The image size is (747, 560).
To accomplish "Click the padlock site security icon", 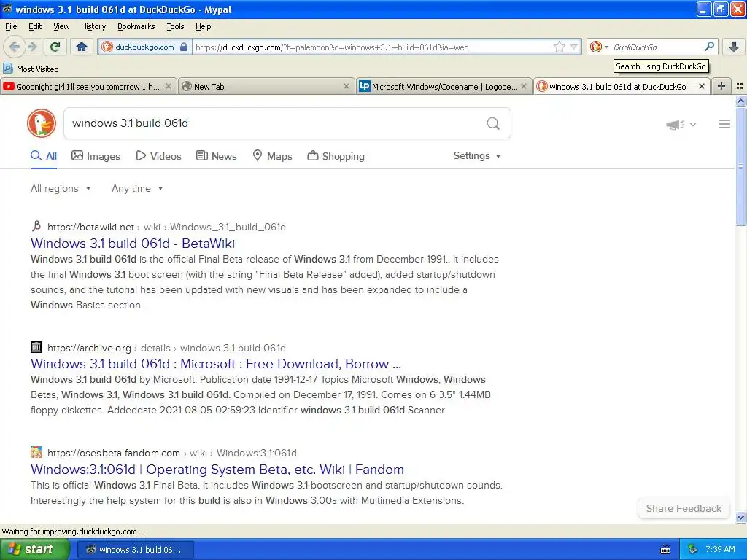I will (x=183, y=47).
